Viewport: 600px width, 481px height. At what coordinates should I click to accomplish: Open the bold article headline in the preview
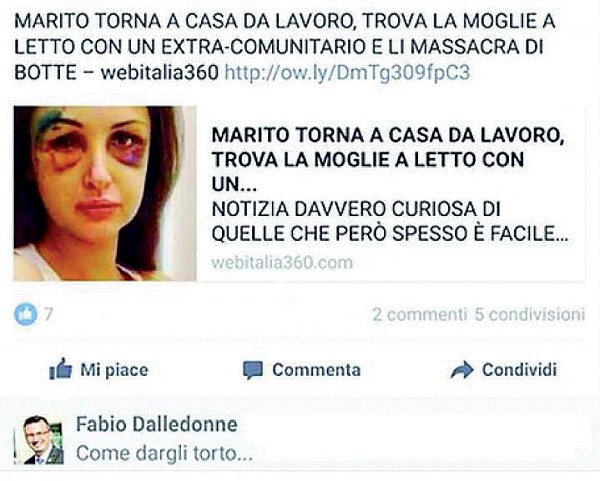point(388,160)
